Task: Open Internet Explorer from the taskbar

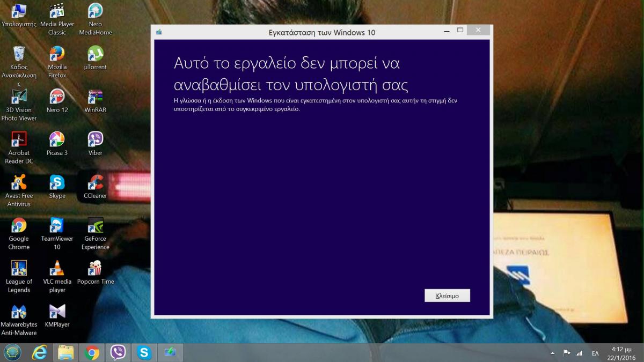Action: [x=39, y=352]
